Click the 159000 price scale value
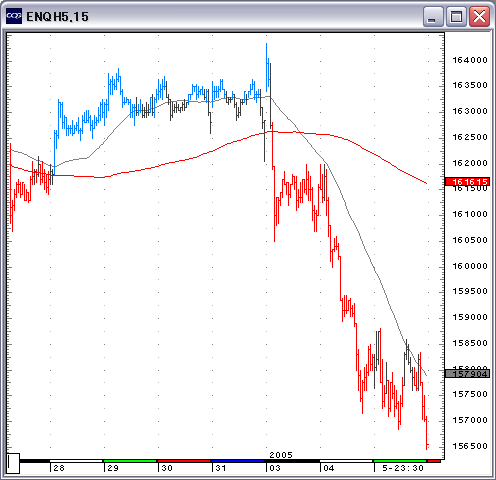This screenshot has height=480, width=496. 470,317
